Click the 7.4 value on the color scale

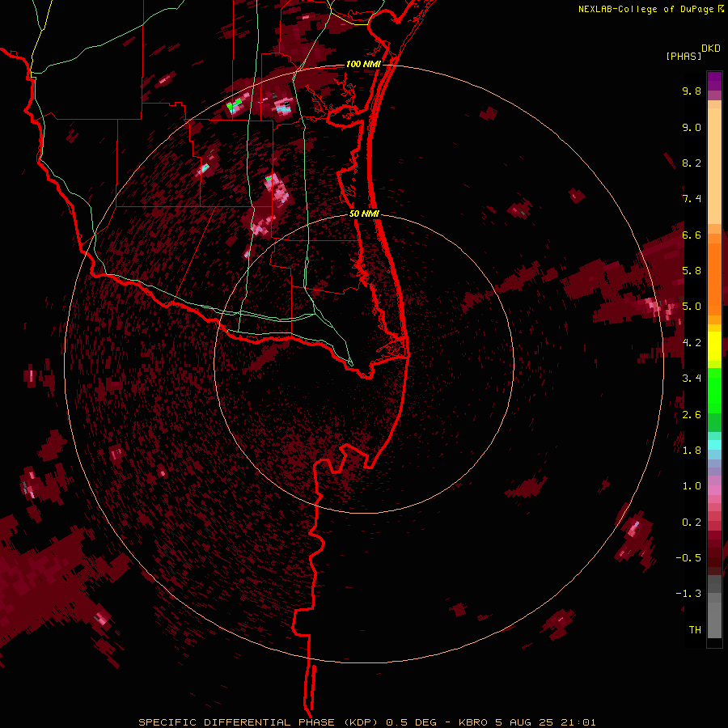pos(692,199)
